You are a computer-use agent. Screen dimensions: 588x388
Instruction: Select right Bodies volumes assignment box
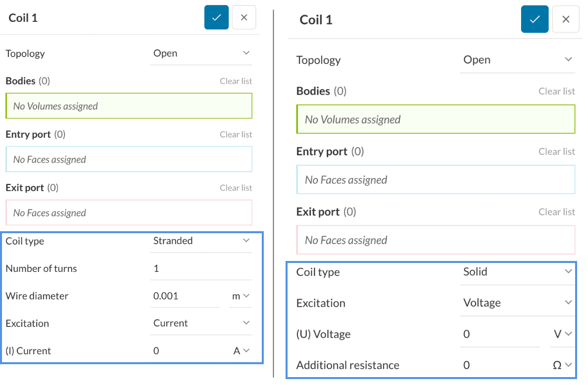(x=435, y=119)
